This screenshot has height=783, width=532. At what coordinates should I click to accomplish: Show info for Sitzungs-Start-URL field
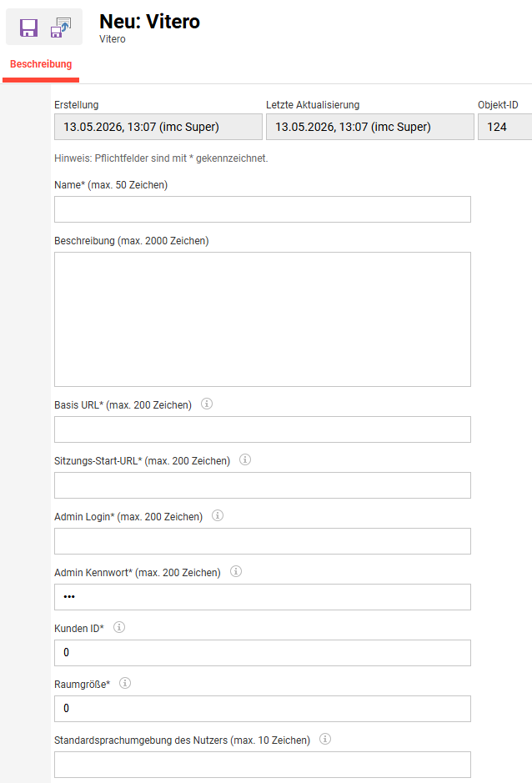tap(245, 460)
